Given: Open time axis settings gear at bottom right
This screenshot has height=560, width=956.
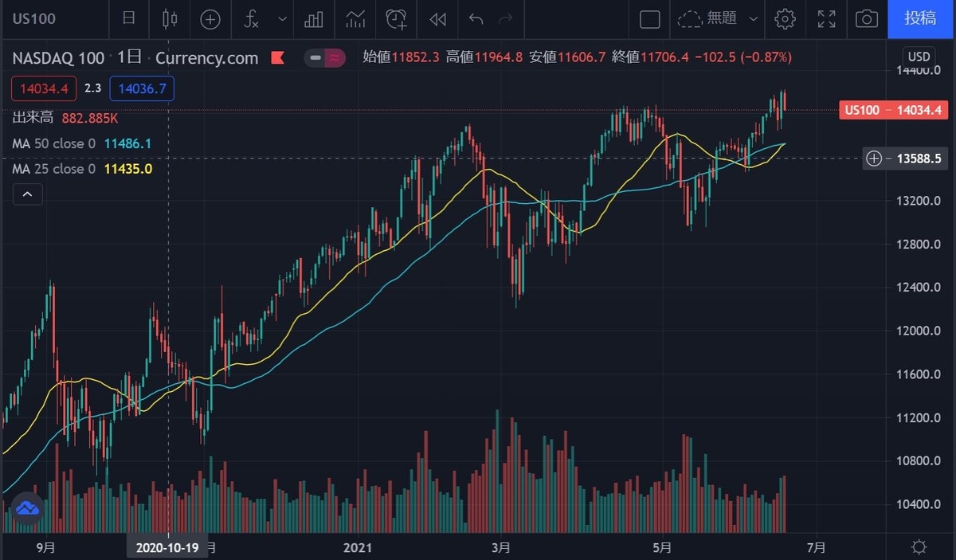Looking at the screenshot, I should click(919, 547).
